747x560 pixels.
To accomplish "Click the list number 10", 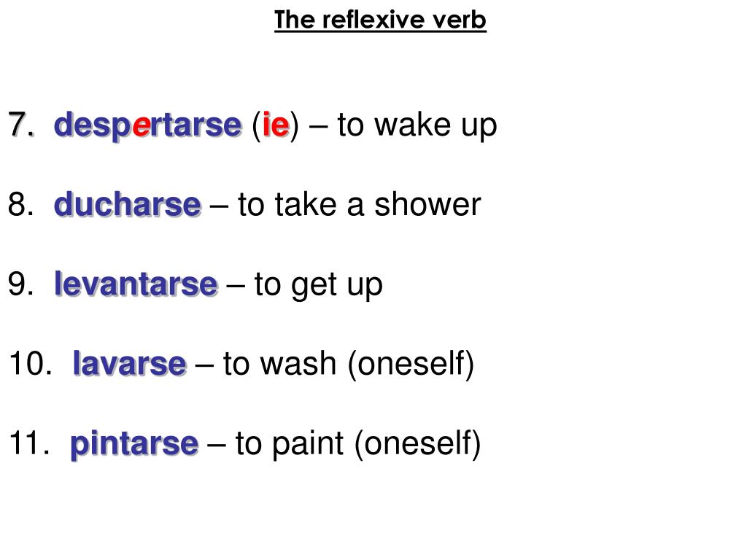I will pos(31,364).
